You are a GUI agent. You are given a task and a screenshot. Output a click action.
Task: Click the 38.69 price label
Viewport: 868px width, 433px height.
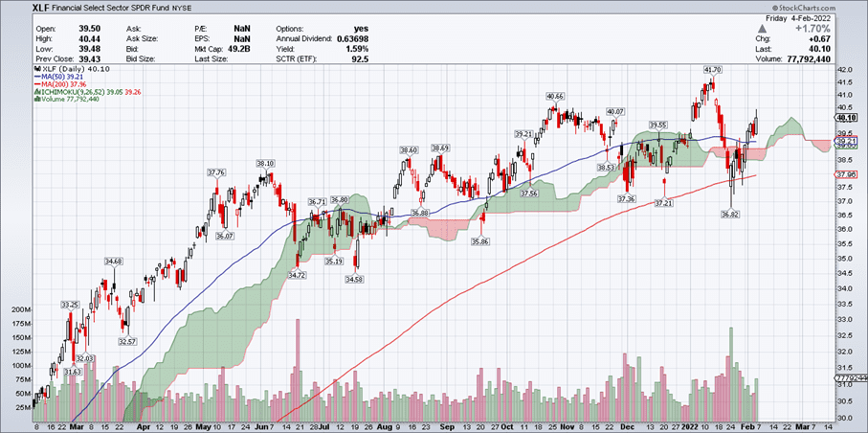pyautogui.click(x=440, y=148)
